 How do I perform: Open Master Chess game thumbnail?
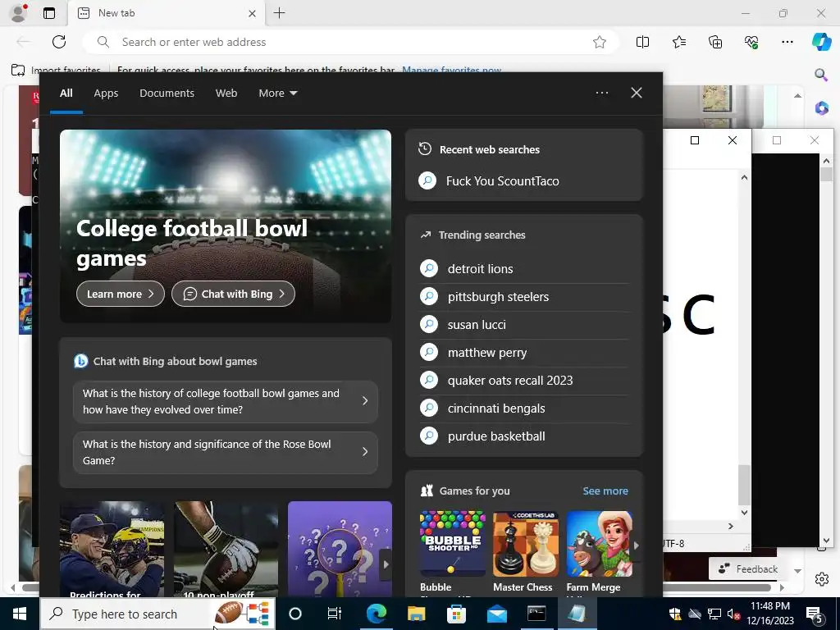point(526,543)
